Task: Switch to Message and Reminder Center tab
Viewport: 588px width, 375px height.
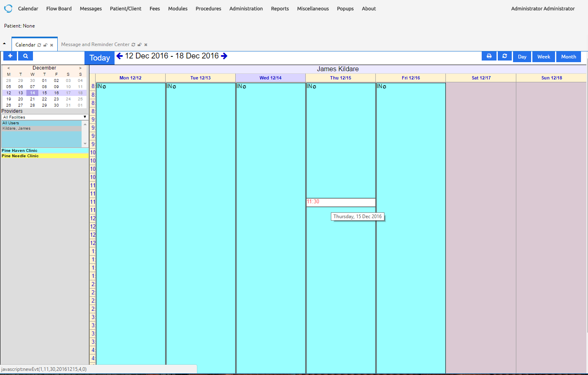Action: (x=95, y=44)
